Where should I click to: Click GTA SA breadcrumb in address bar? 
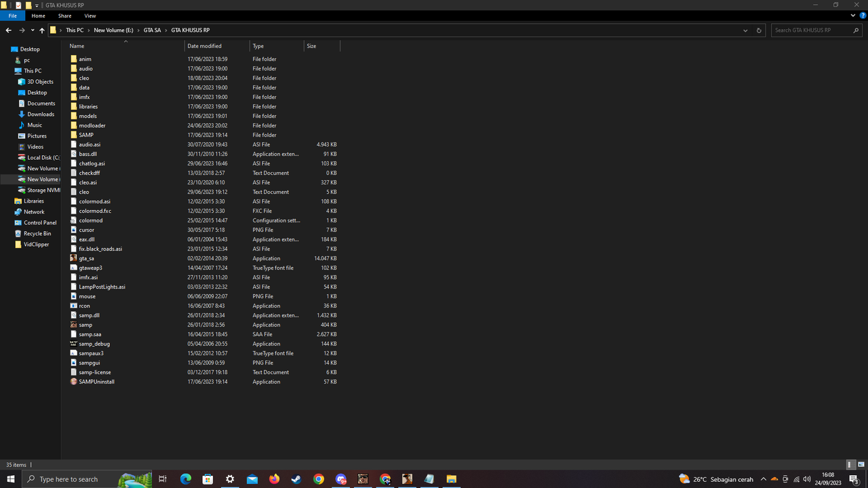click(x=152, y=30)
